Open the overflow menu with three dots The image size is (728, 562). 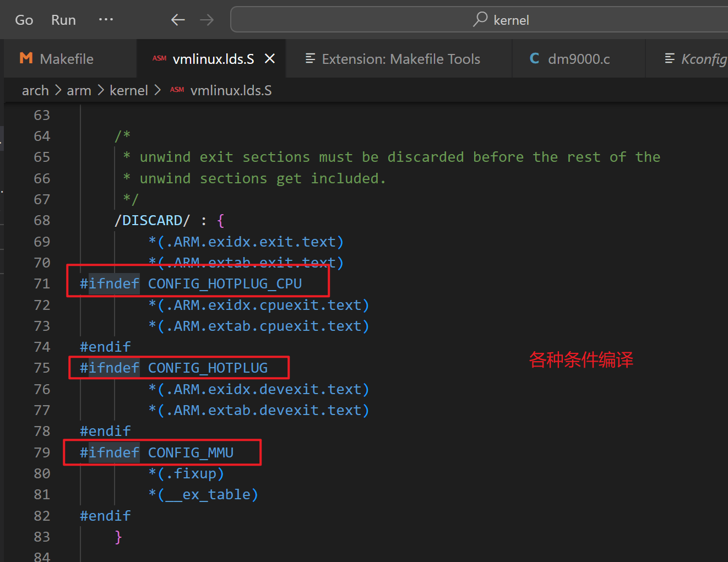point(106,20)
